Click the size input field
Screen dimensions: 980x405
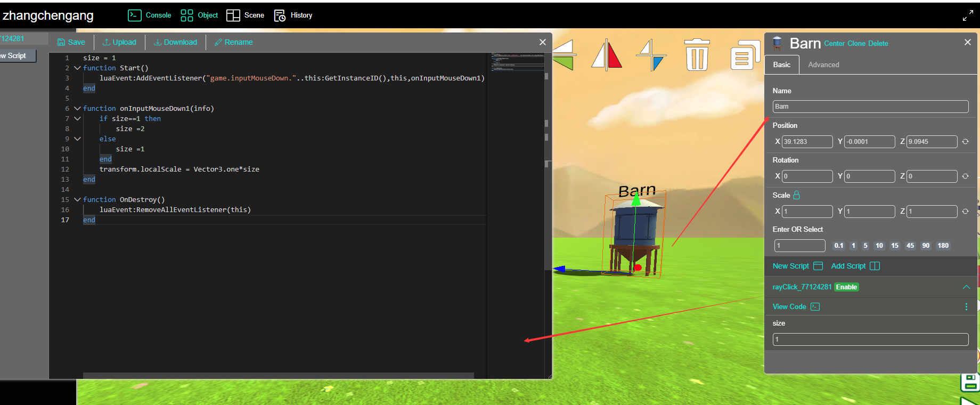point(870,339)
